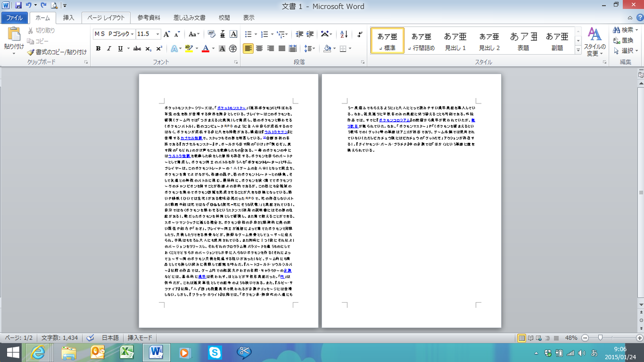Click the Distributed alignment icon
The height and width of the screenshot is (362, 644).
point(293,49)
